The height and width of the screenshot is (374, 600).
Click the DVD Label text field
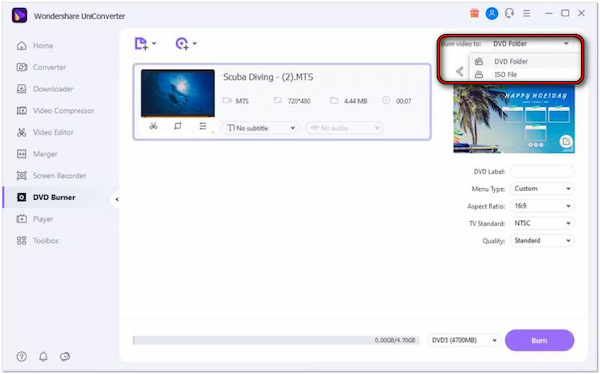pos(542,171)
